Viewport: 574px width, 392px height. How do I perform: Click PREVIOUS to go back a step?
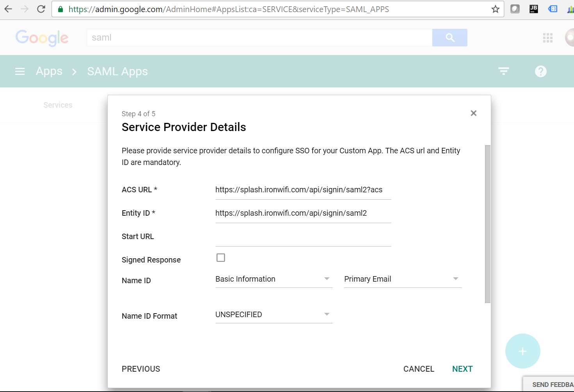coord(141,369)
